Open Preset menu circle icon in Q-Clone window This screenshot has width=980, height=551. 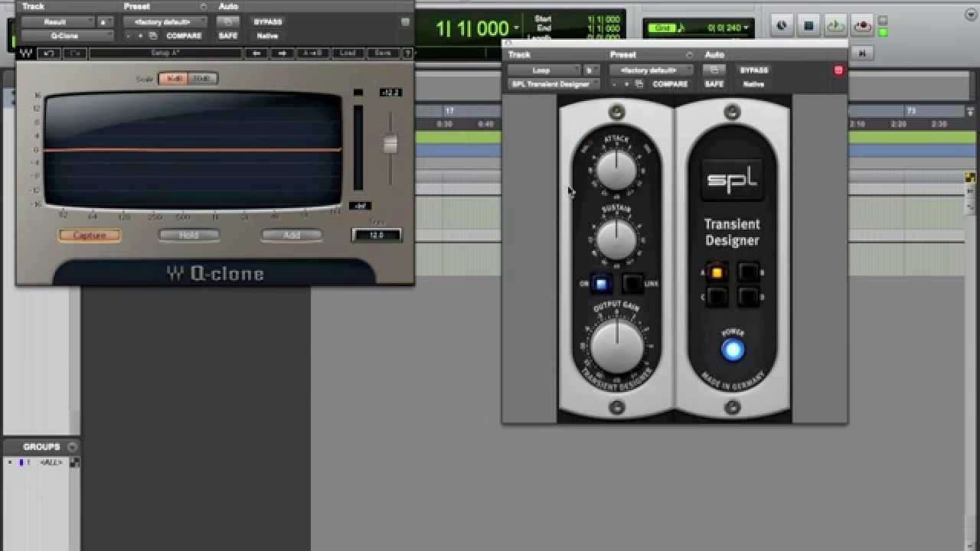[202, 7]
